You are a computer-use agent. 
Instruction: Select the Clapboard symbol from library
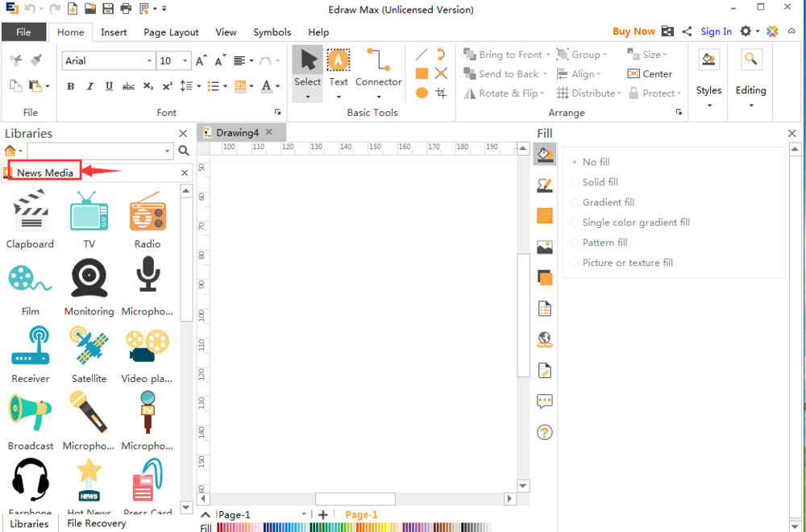pyautogui.click(x=30, y=211)
